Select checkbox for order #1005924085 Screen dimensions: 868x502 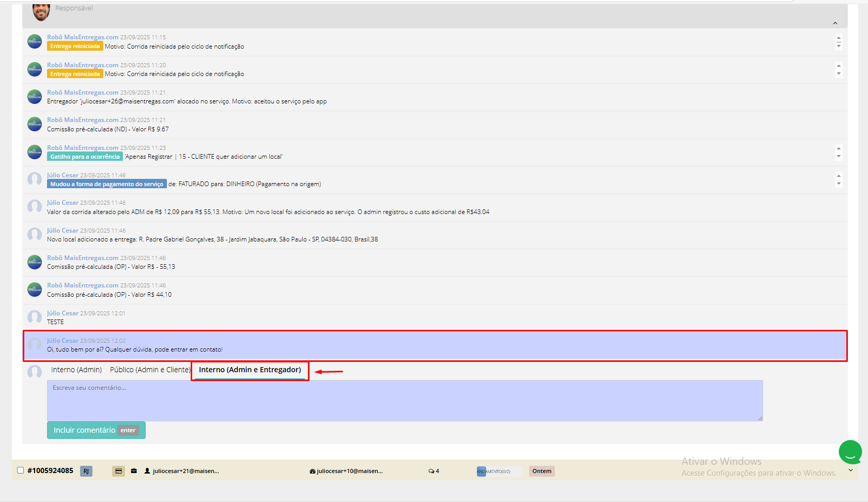20,470
